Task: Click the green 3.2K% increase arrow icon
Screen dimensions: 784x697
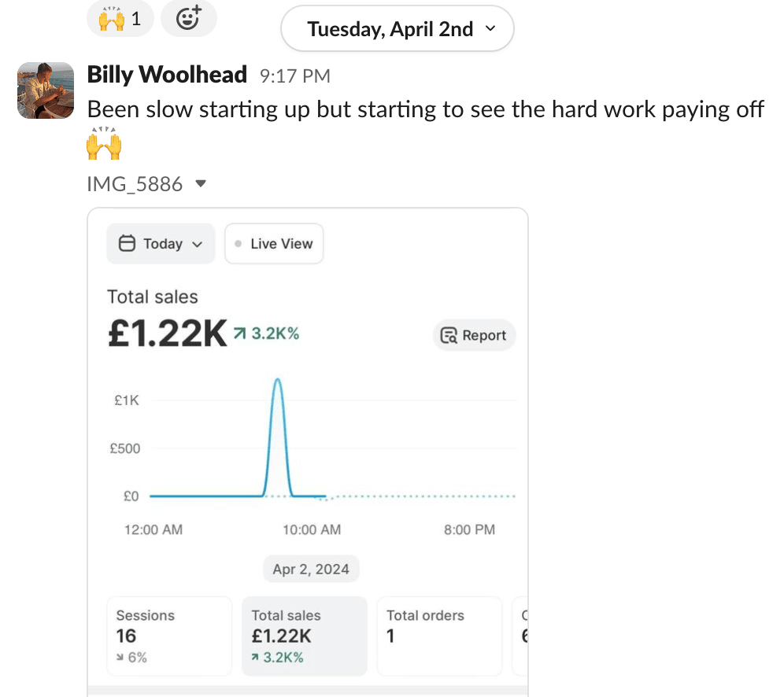Action: pos(240,334)
